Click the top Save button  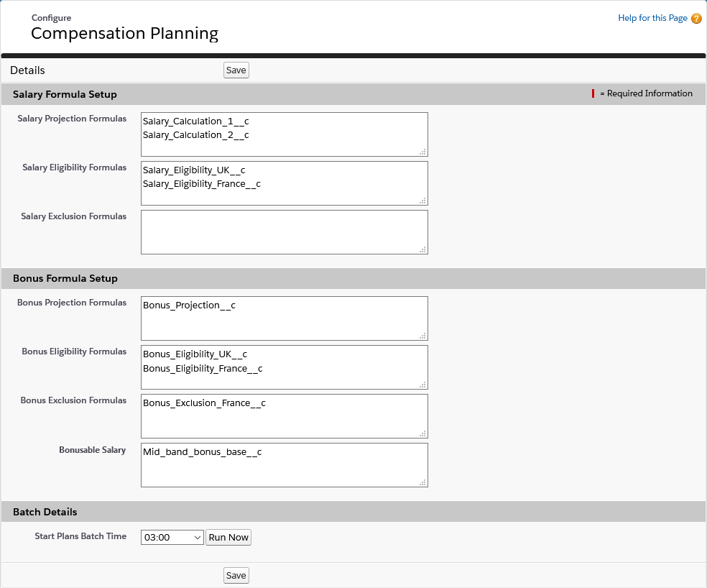[x=236, y=70]
